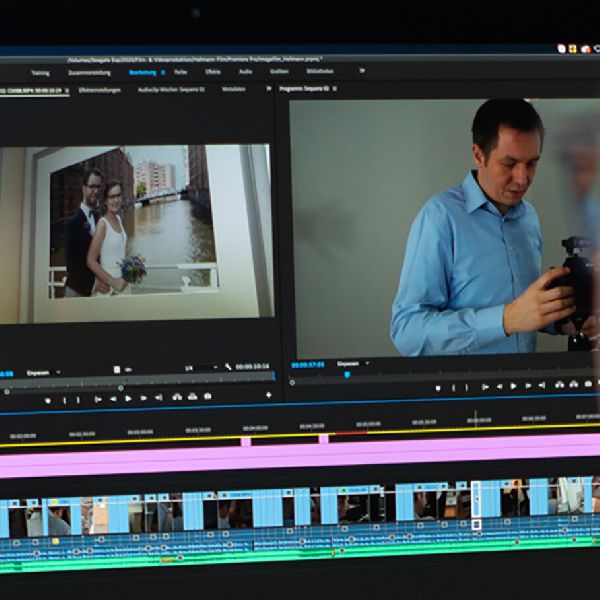
Task: Open Source monitor settings wrench
Action: pyautogui.click(x=228, y=367)
